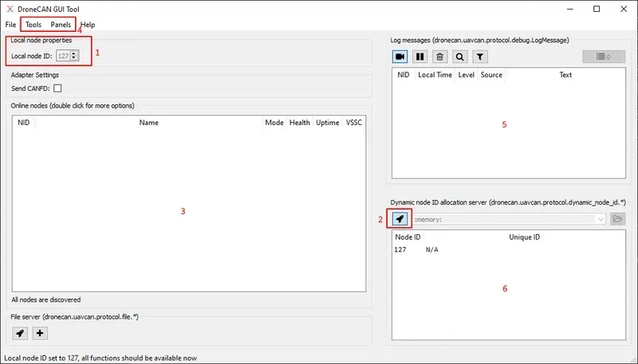Click log messages NID column header
The width and height of the screenshot is (638, 364).
(x=404, y=75)
